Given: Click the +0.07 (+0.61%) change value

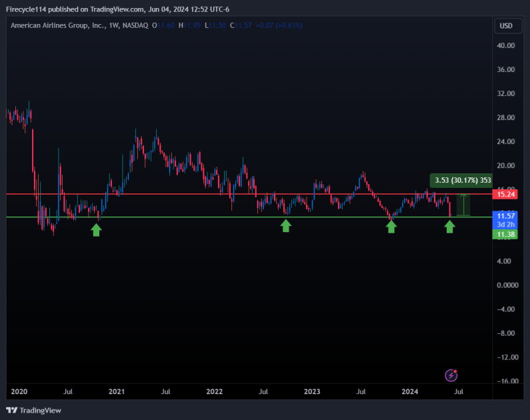Looking at the screenshot, I should pyautogui.click(x=279, y=25).
